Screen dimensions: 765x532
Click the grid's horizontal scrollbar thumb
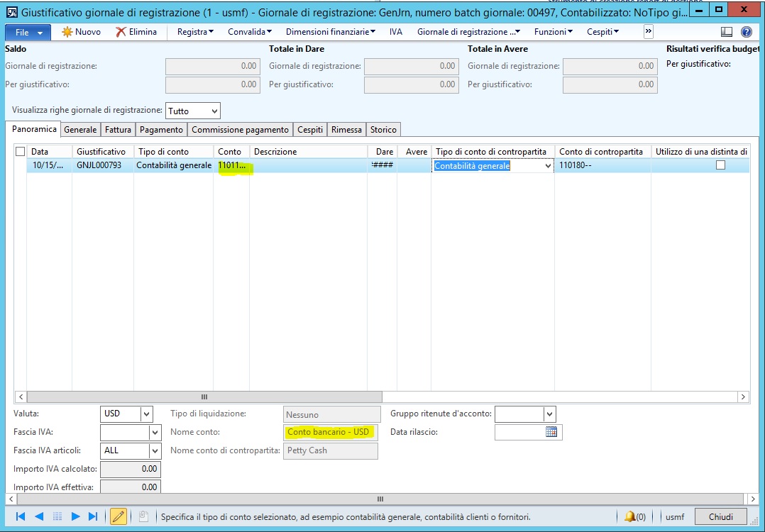204,397
